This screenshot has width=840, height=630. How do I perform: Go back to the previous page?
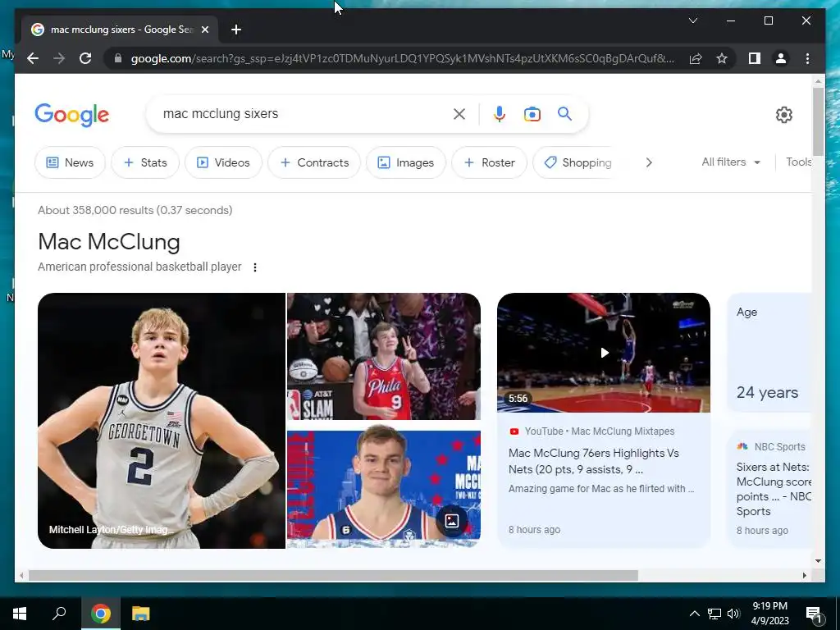point(33,58)
